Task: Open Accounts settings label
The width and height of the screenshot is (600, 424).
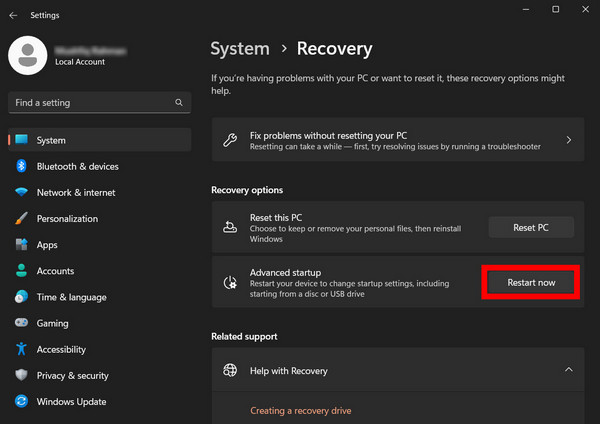Action: pyautogui.click(x=55, y=271)
